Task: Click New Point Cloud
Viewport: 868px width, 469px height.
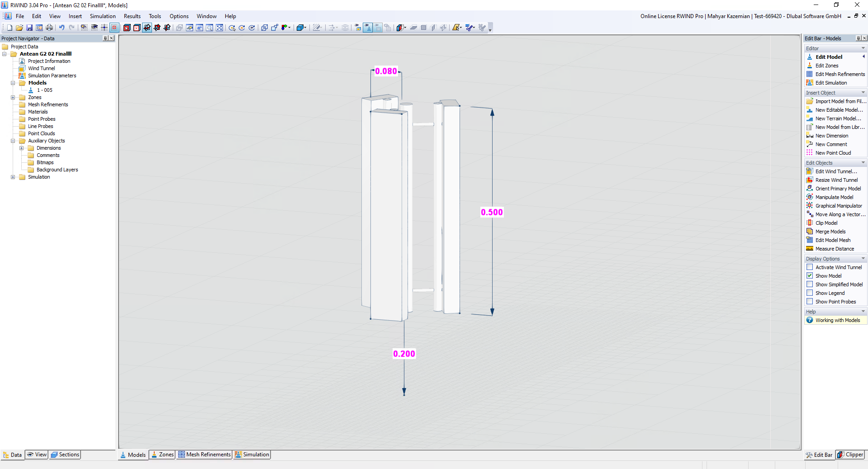Action: pos(833,153)
